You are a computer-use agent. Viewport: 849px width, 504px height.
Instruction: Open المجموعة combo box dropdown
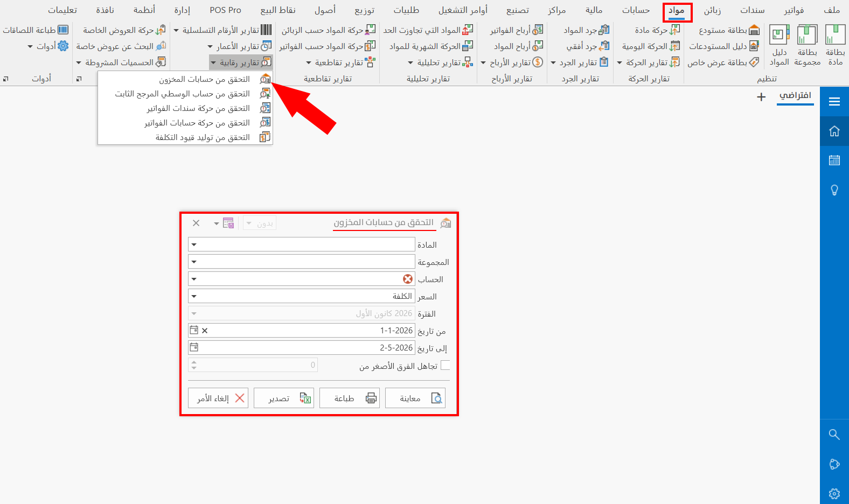click(x=194, y=262)
